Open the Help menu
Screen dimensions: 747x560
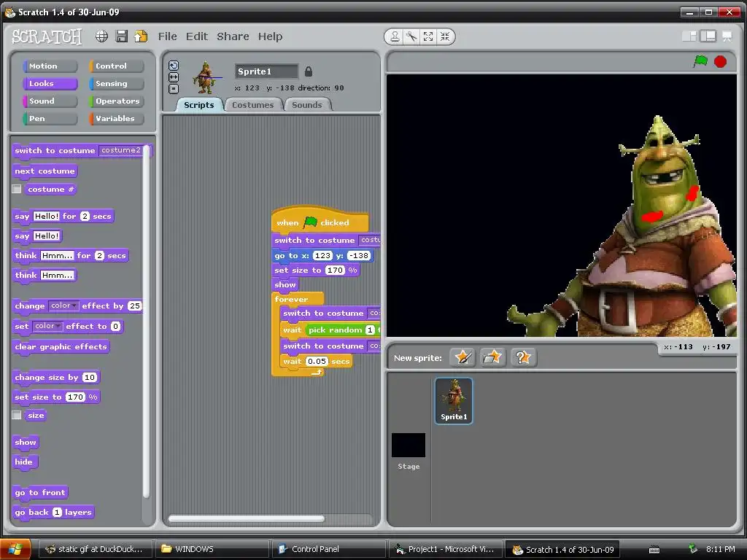coord(270,36)
